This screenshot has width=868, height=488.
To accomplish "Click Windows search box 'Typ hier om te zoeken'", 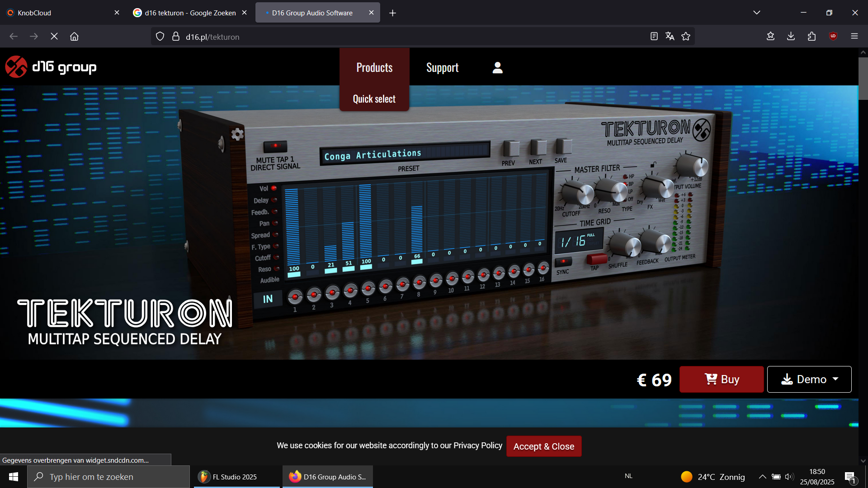I will click(108, 477).
